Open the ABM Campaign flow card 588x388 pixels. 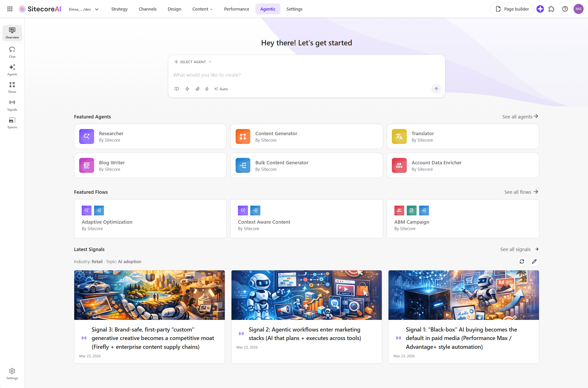(463, 219)
